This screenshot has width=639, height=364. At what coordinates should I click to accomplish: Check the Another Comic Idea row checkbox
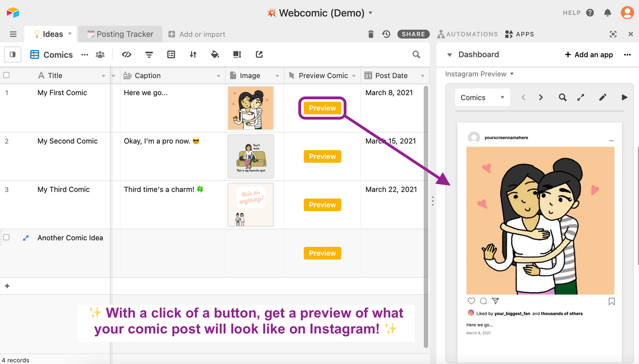click(6, 238)
